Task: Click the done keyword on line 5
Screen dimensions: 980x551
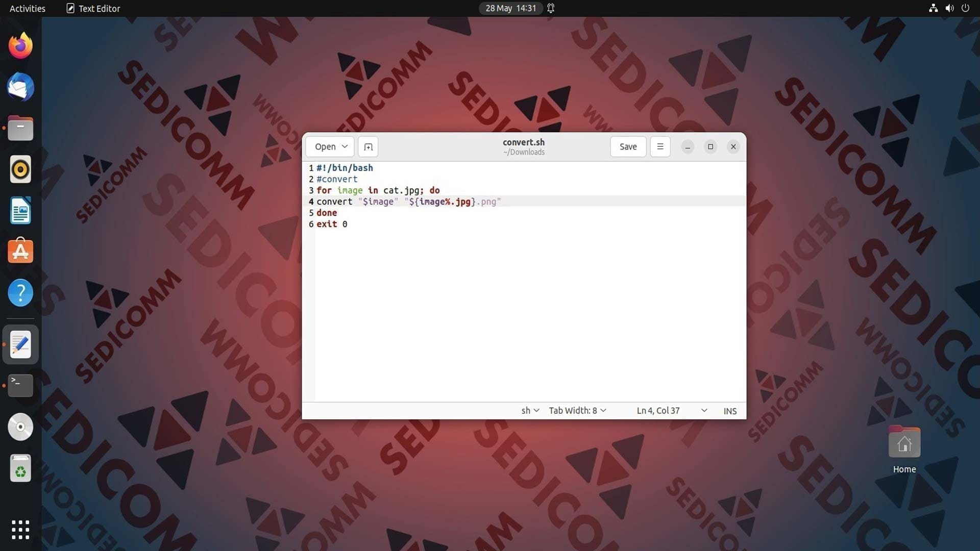Action: 327,213
